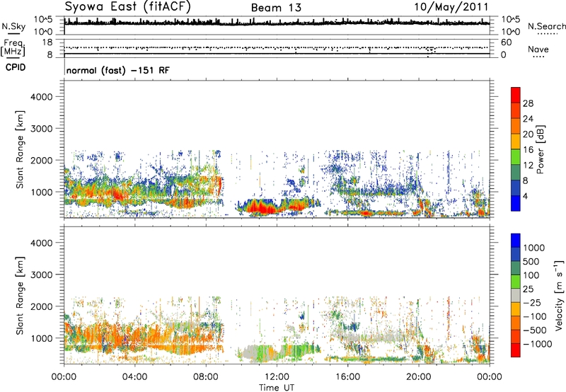The image size is (566, 392).
Task: Click the '-25' tick on Velocity scale
Action: (x=532, y=303)
